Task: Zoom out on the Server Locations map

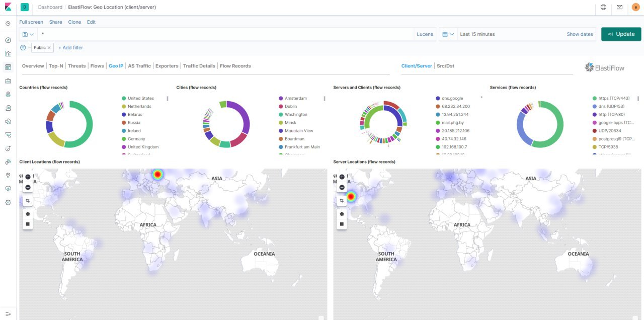Action: point(342,187)
